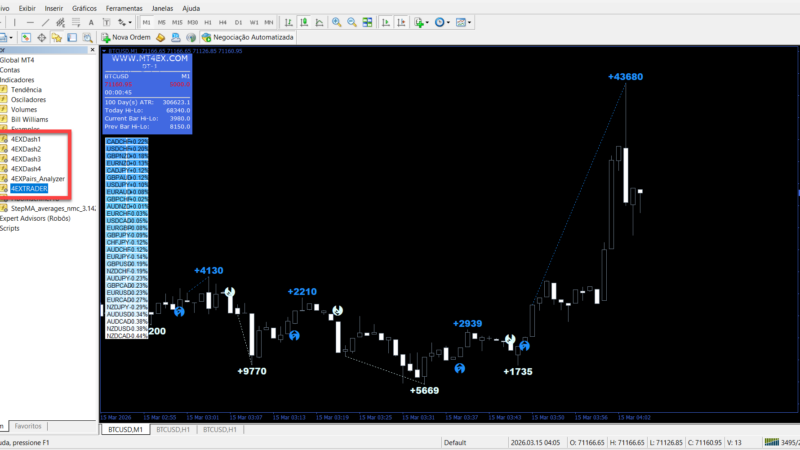The height and width of the screenshot is (450, 800).
Task: Switch chart to H1 timeframe
Action: coord(208,22)
